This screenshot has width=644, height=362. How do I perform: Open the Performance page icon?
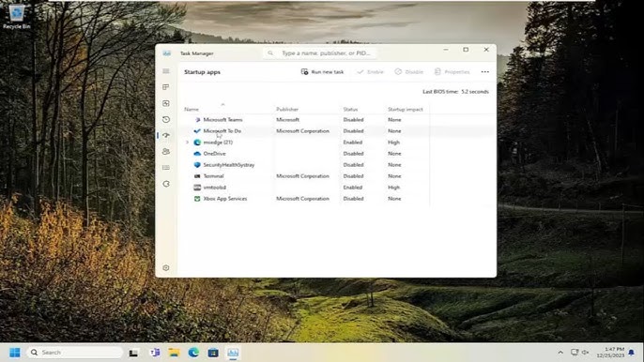[x=166, y=103]
